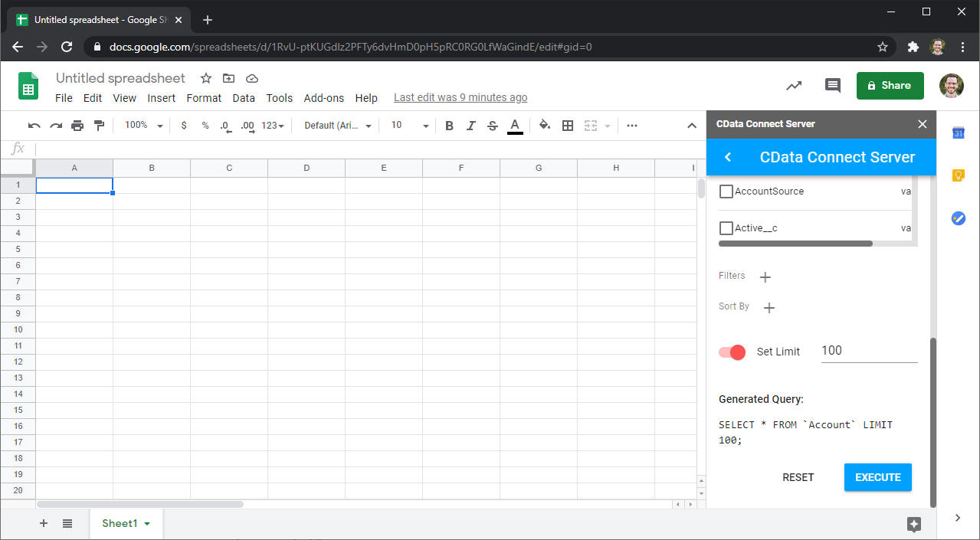
Task: Increase decimal places
Action: [x=247, y=126]
